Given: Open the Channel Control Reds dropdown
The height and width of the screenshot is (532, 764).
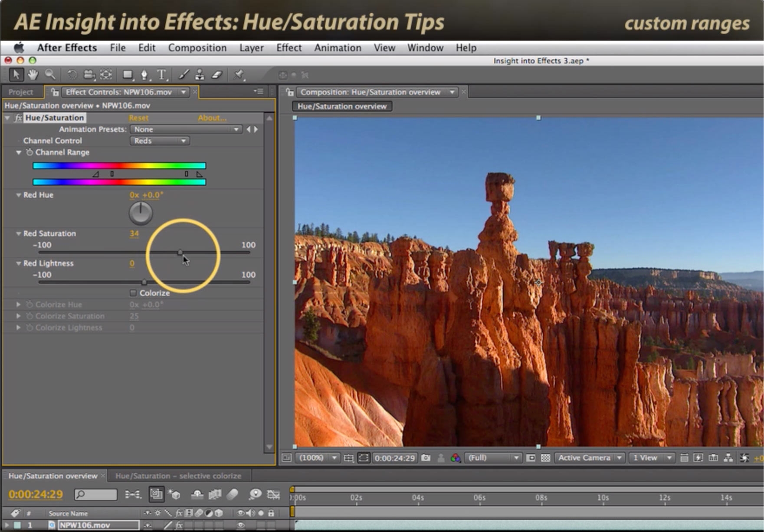Looking at the screenshot, I should tap(159, 141).
